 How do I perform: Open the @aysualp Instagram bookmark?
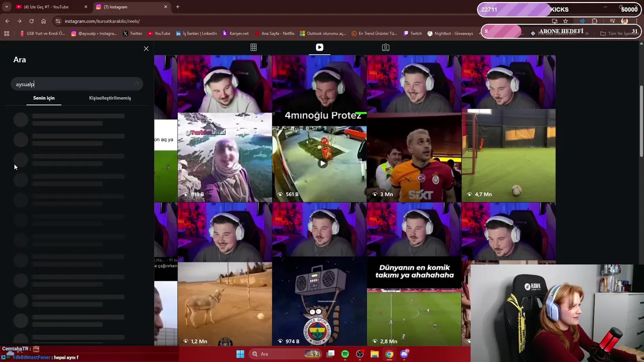(x=94, y=34)
